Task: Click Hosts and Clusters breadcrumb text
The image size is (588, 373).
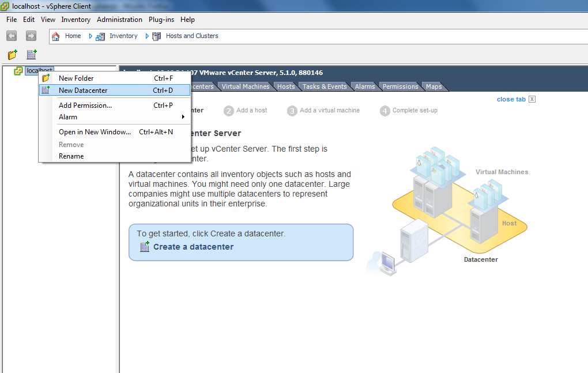Action: pyautogui.click(x=192, y=36)
